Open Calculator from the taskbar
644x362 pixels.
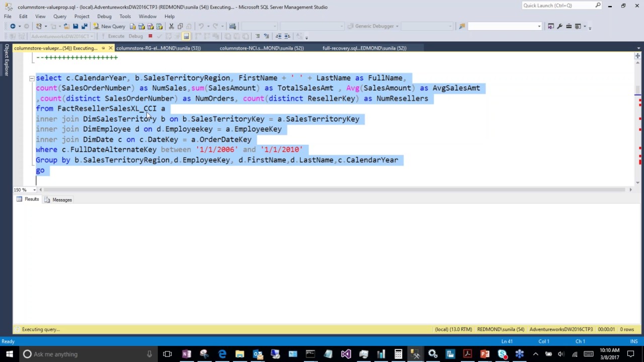click(398, 354)
